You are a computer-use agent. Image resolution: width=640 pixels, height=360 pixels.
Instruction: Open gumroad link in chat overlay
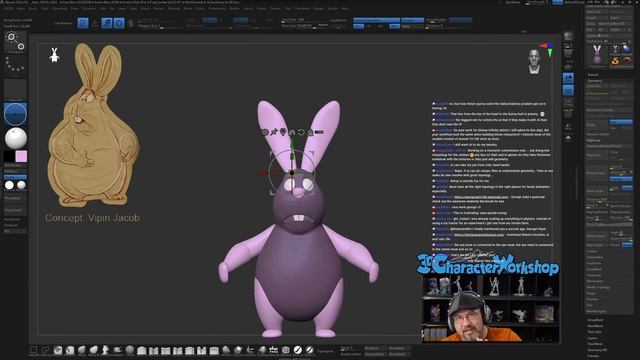click(x=482, y=197)
